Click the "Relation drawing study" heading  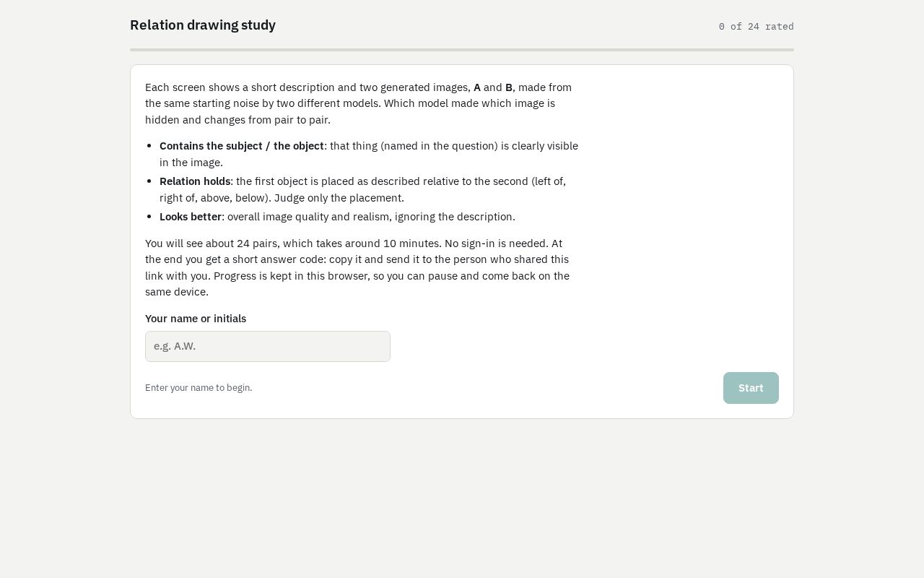[203, 25]
